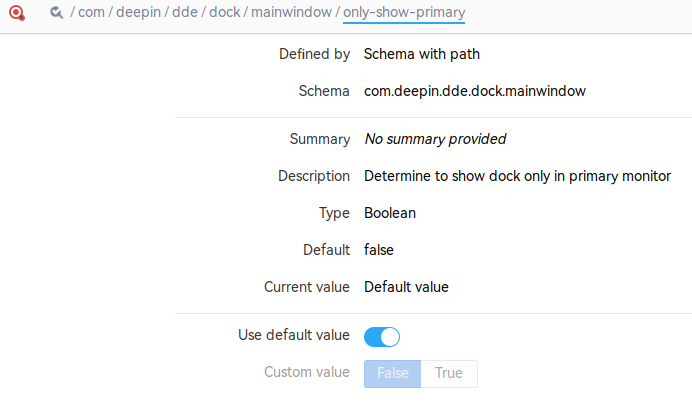692x420 pixels.
Task: Click the "No summary provided" text
Action: (435, 139)
